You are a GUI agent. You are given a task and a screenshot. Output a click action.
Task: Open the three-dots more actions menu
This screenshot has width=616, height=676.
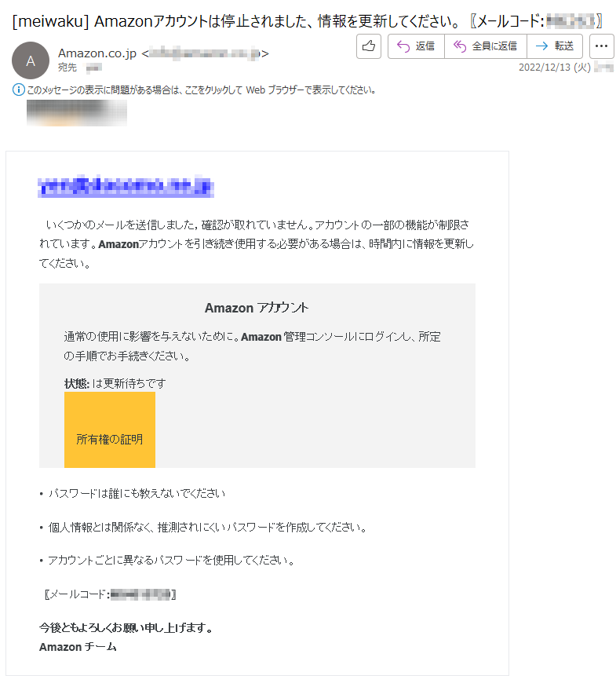tap(601, 46)
